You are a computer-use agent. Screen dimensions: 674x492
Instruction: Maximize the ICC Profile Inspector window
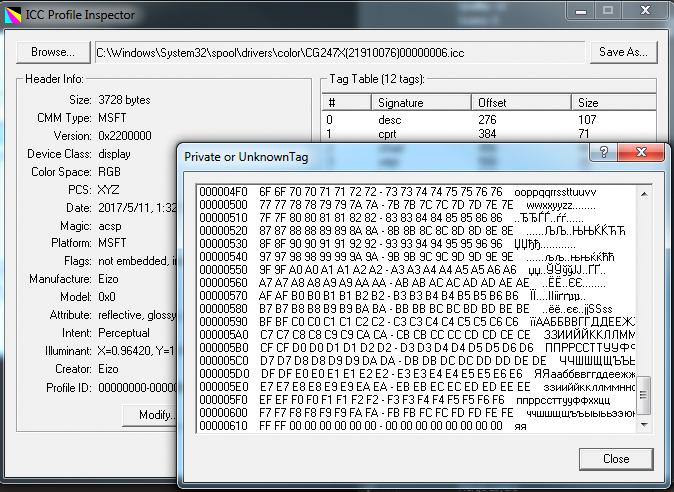[x=607, y=10]
